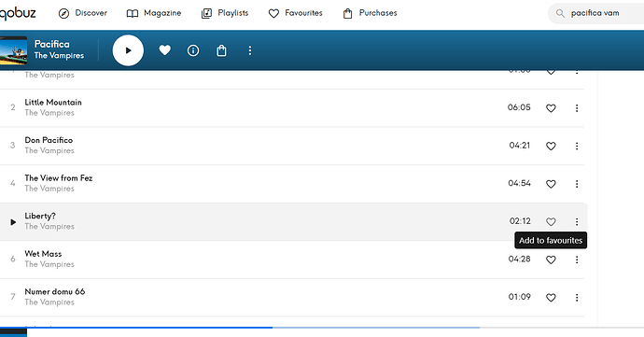
Task: Click track number 3 beside Don Pacifico
Action: click(x=13, y=145)
